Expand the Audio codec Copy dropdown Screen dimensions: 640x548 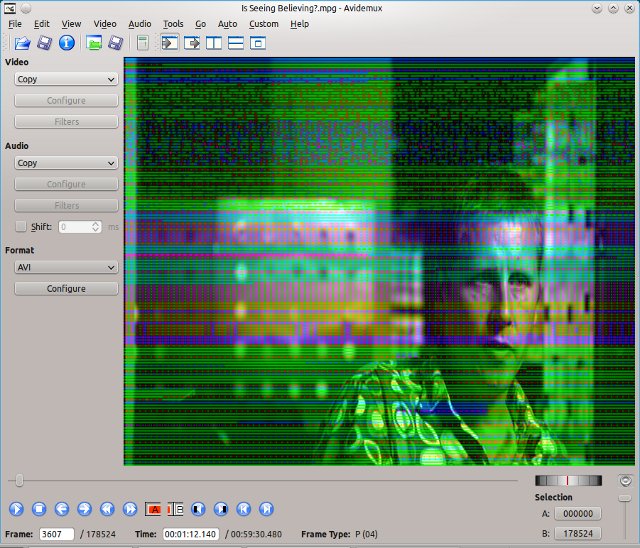pyautogui.click(x=66, y=163)
